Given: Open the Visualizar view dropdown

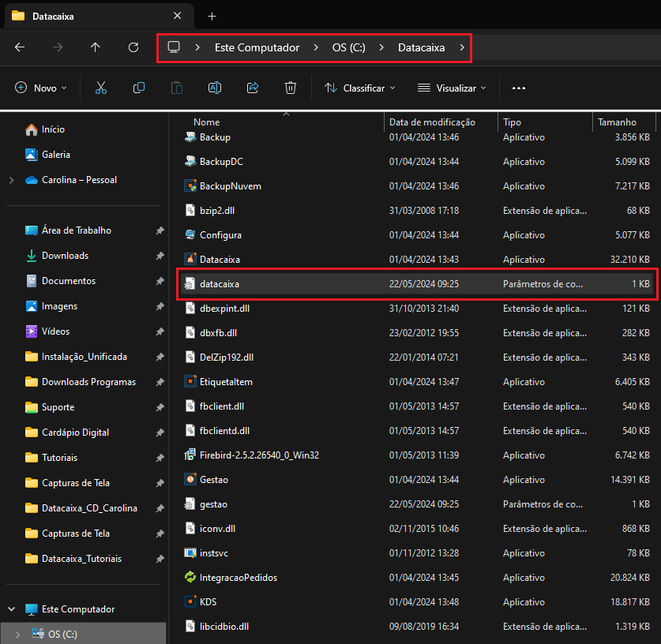Looking at the screenshot, I should (x=452, y=88).
